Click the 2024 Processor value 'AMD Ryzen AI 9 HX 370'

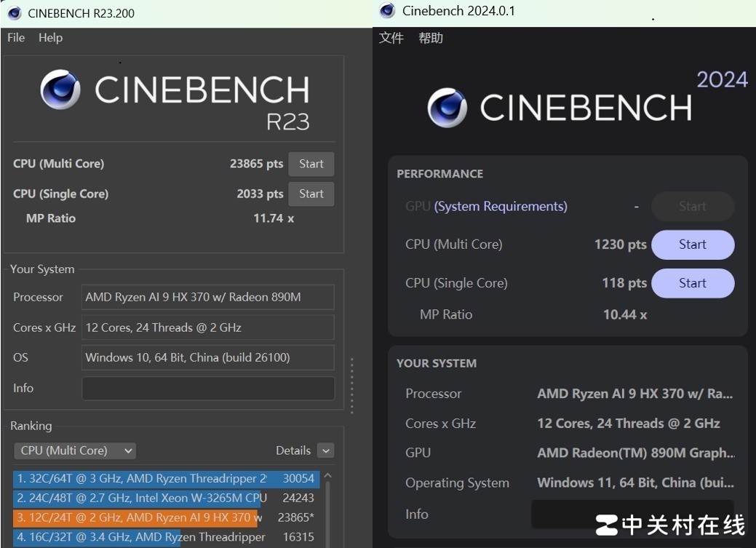(x=635, y=394)
